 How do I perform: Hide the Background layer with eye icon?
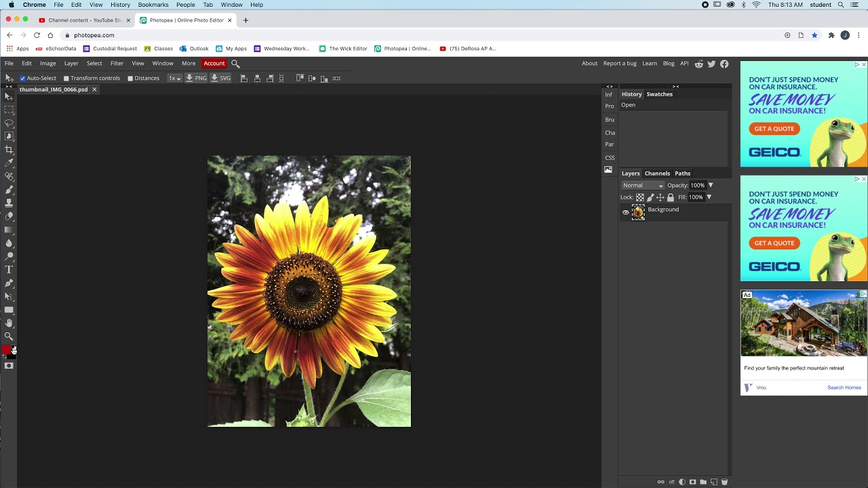click(x=626, y=213)
